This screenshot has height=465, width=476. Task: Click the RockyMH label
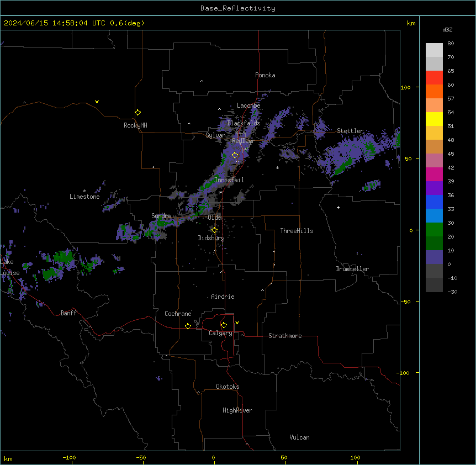[x=135, y=125]
